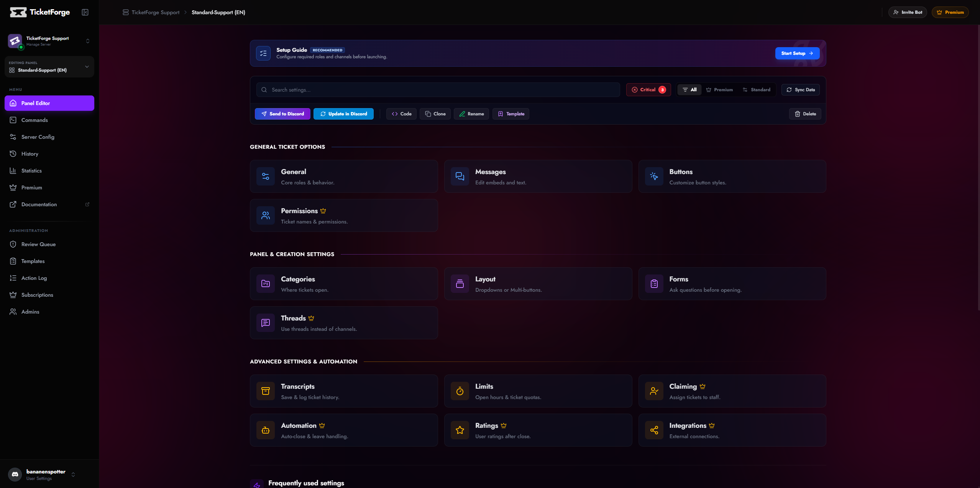The width and height of the screenshot is (980, 488).
Task: Click the Template bookmark icon
Action: (x=501, y=114)
